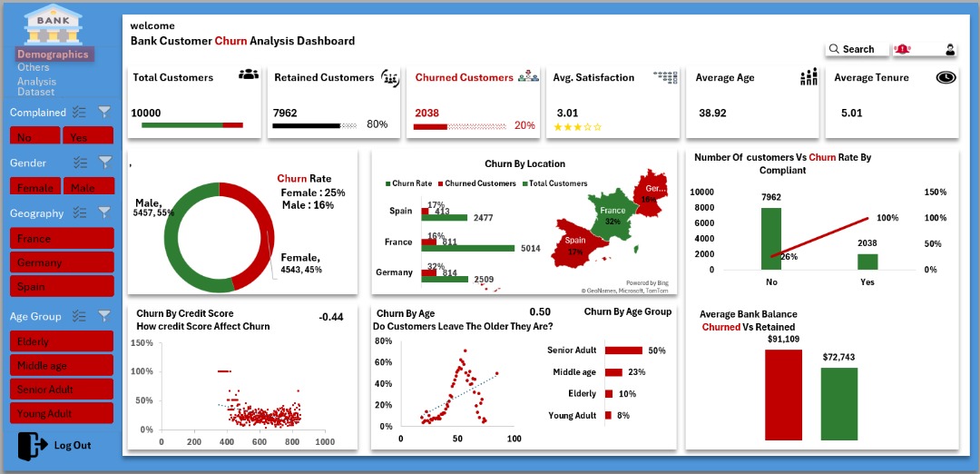
Task: Click the 38.92 average age value
Action: [712, 114]
